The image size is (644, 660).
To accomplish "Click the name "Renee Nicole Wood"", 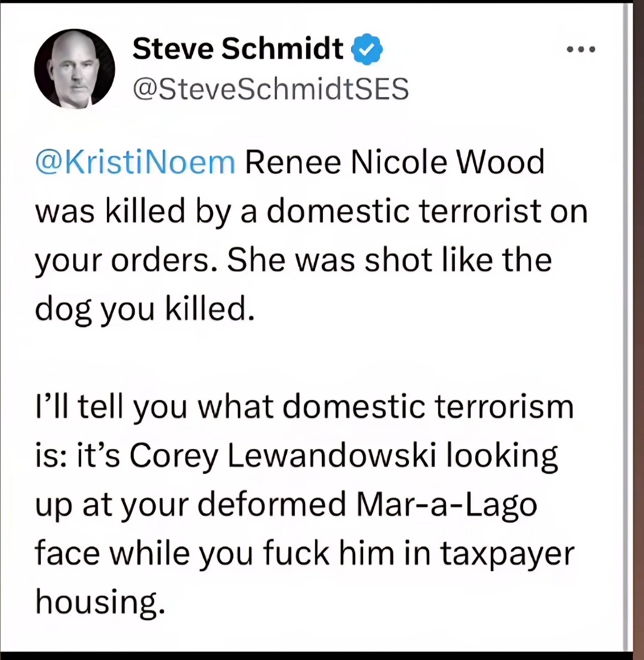I will pyautogui.click(x=394, y=162).
